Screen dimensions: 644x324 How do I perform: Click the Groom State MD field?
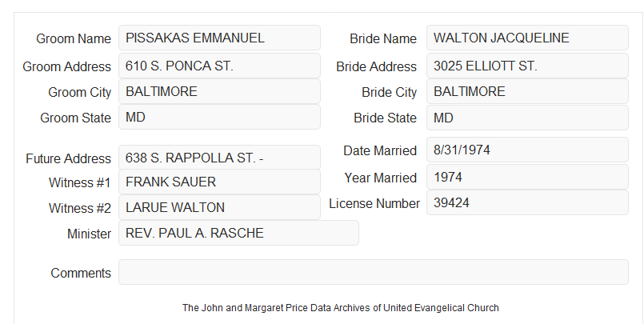219,117
